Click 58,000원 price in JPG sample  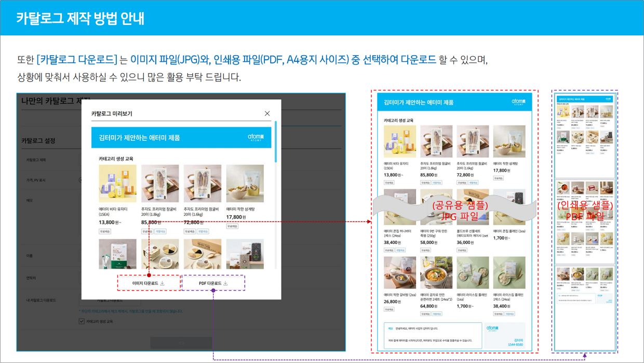click(x=428, y=242)
